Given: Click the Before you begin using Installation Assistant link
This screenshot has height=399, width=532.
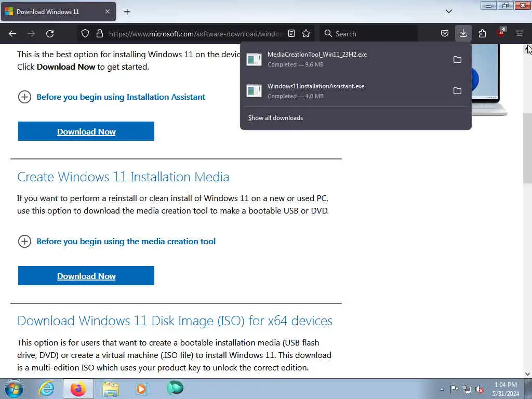Looking at the screenshot, I should 121,97.
